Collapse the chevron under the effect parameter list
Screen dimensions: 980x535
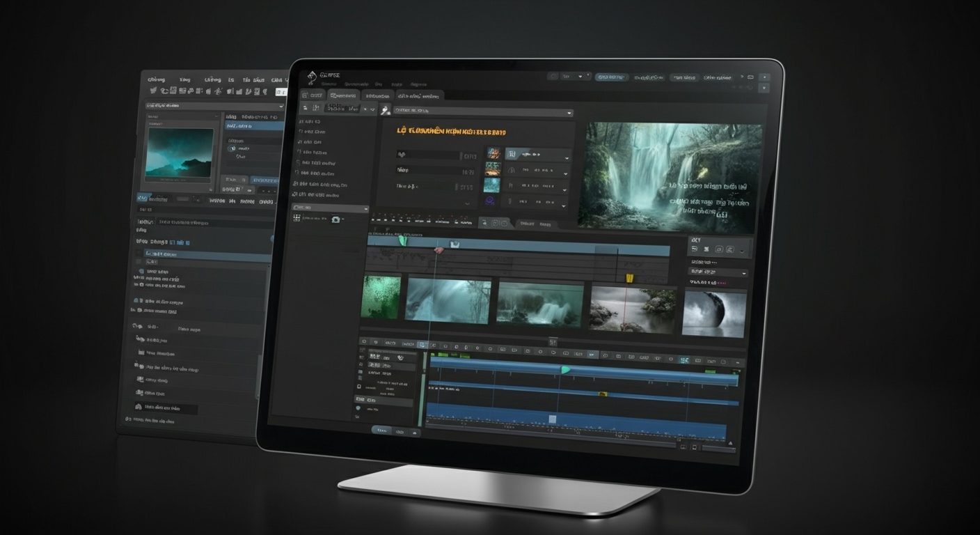click(468, 203)
